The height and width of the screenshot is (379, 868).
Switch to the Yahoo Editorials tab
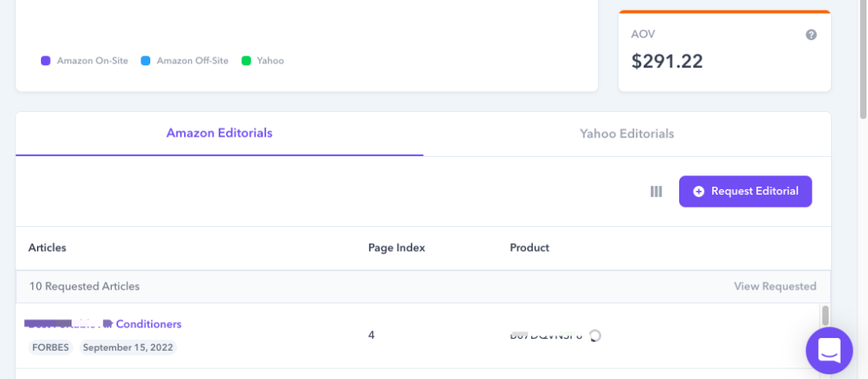click(x=627, y=134)
